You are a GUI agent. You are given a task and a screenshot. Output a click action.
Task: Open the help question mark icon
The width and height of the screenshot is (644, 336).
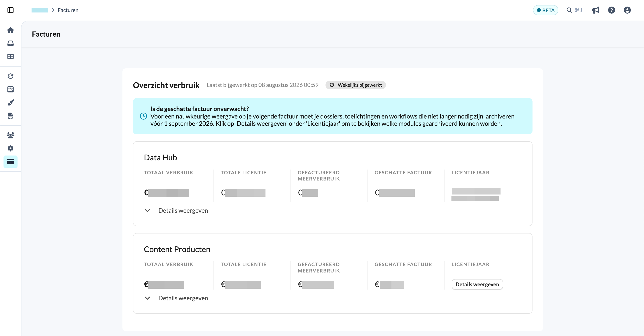[612, 10]
